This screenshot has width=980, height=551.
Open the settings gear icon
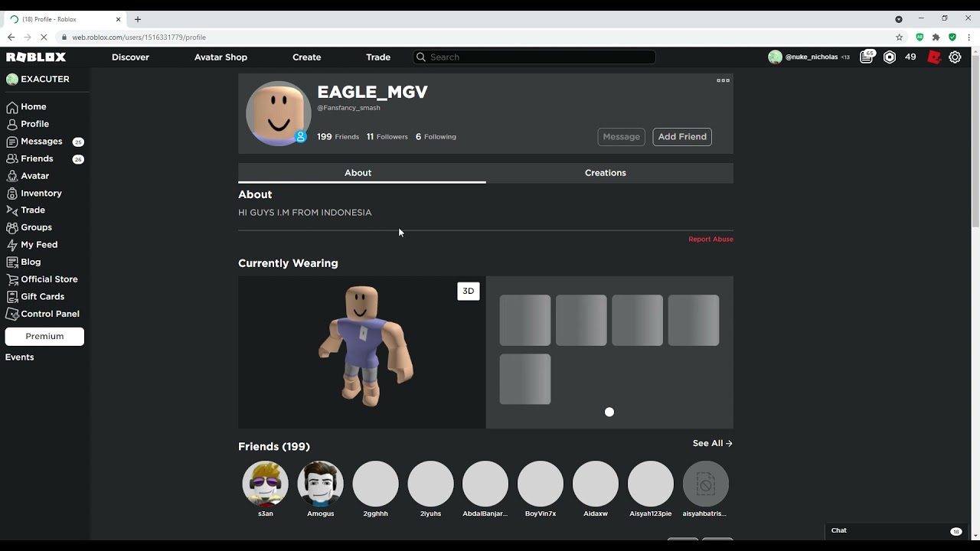pos(955,57)
